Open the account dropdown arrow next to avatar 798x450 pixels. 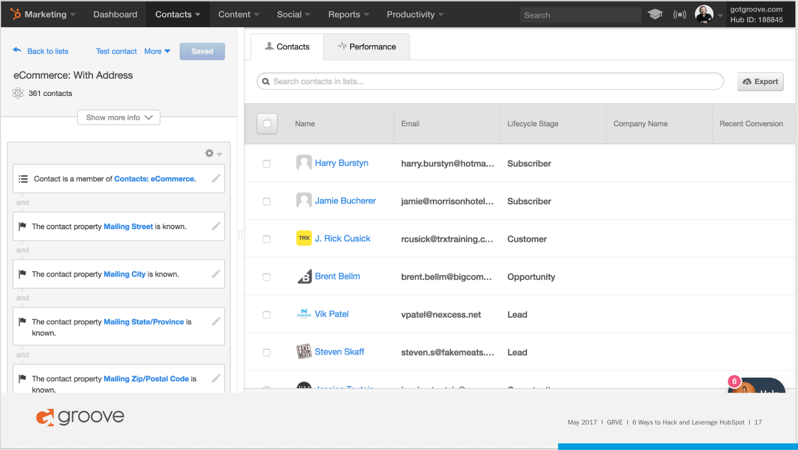click(x=720, y=15)
